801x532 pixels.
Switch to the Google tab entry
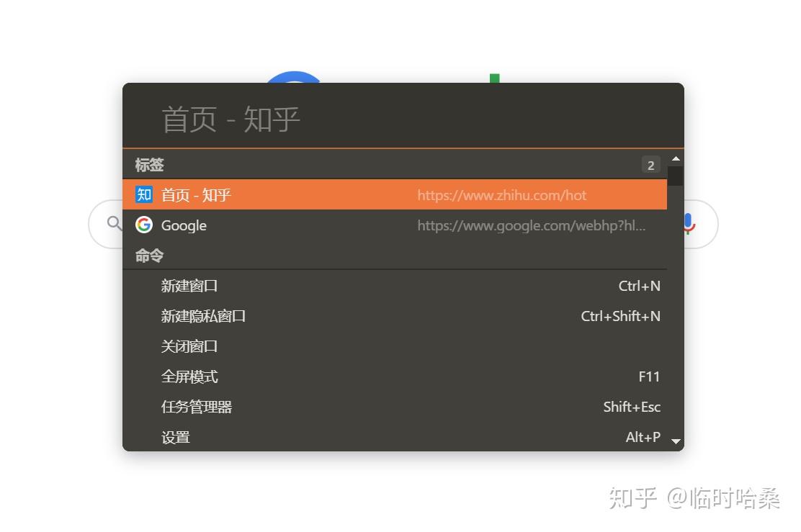point(394,225)
